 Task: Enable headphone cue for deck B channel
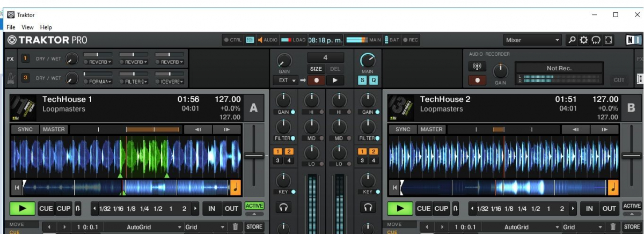tap(368, 207)
